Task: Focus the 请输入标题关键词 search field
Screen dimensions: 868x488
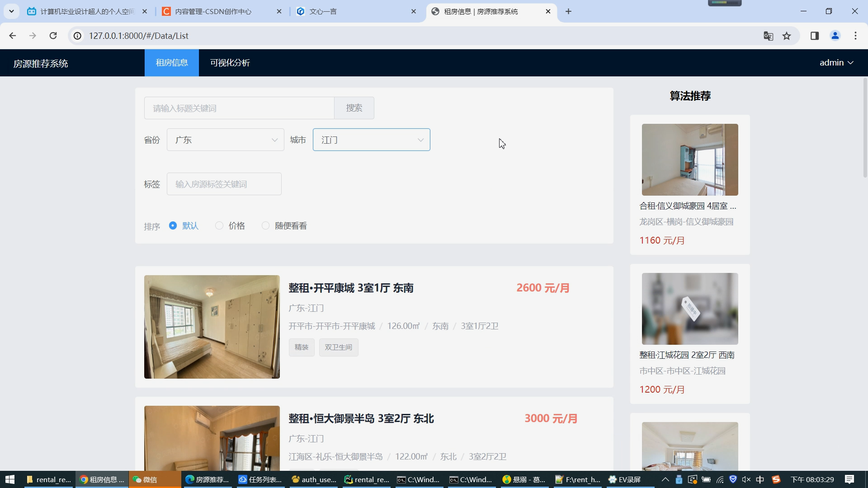Action: click(x=239, y=108)
